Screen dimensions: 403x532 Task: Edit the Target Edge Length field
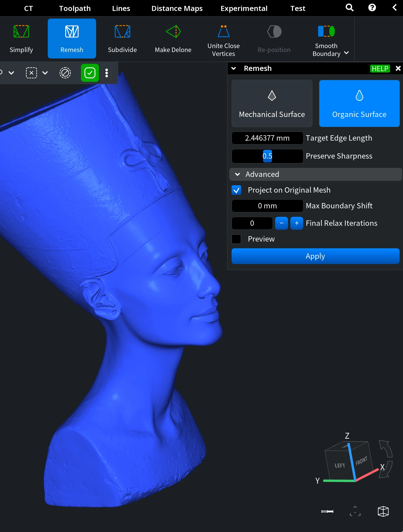(x=267, y=138)
